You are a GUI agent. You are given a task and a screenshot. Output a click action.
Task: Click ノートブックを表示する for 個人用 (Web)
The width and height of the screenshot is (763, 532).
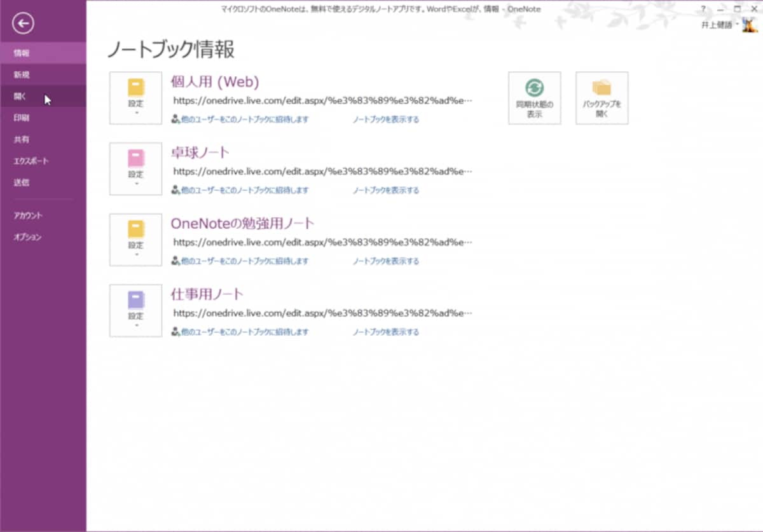click(386, 119)
